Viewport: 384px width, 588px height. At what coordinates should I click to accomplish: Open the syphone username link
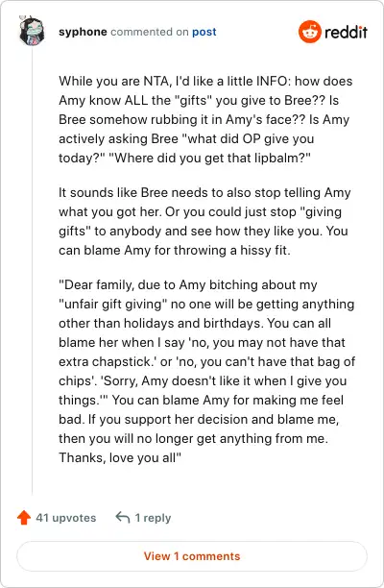tap(83, 32)
